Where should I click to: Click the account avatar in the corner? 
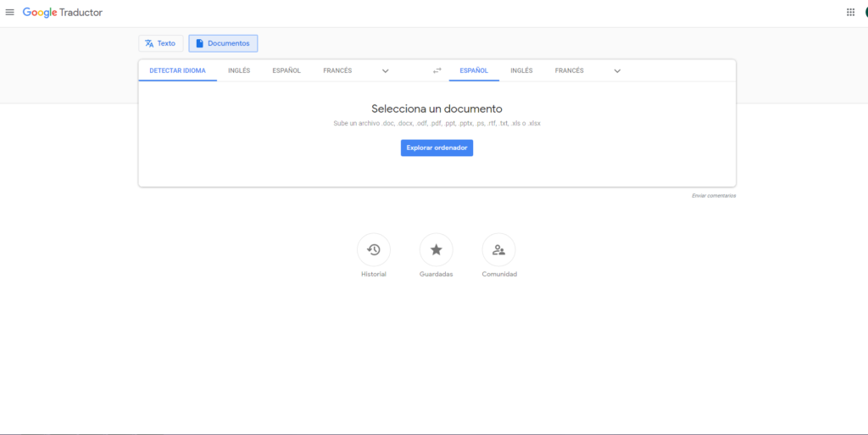click(865, 13)
